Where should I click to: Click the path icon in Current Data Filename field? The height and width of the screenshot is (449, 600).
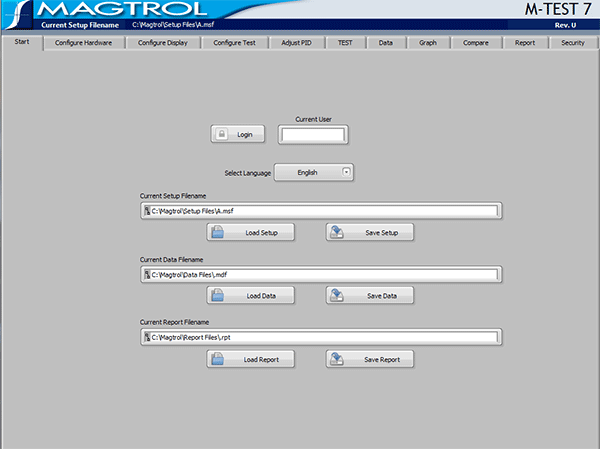[147, 274]
